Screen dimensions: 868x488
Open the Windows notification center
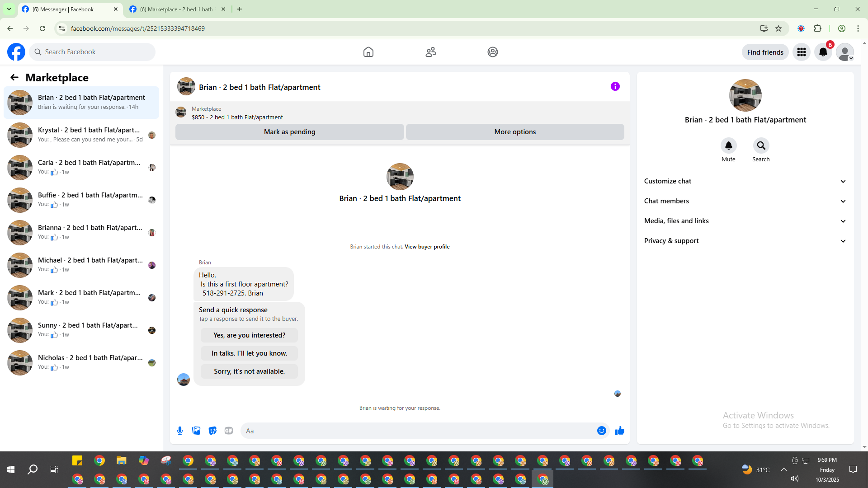[x=853, y=469]
